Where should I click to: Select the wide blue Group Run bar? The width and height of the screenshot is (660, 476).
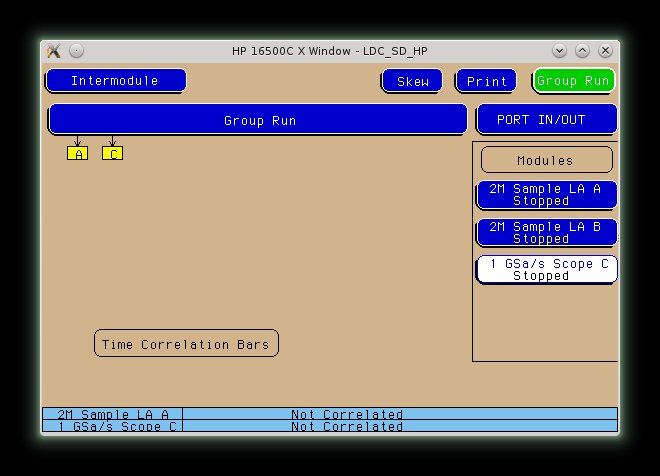(258, 120)
